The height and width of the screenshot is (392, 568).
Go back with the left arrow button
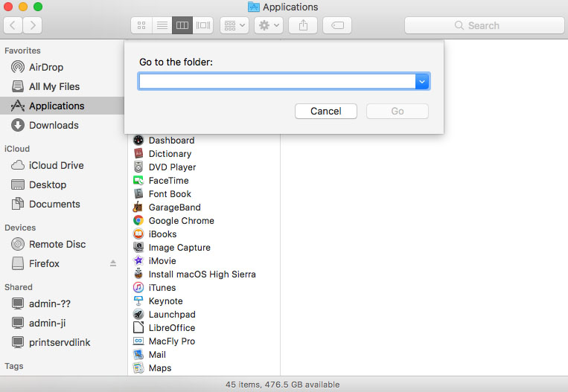coord(13,25)
